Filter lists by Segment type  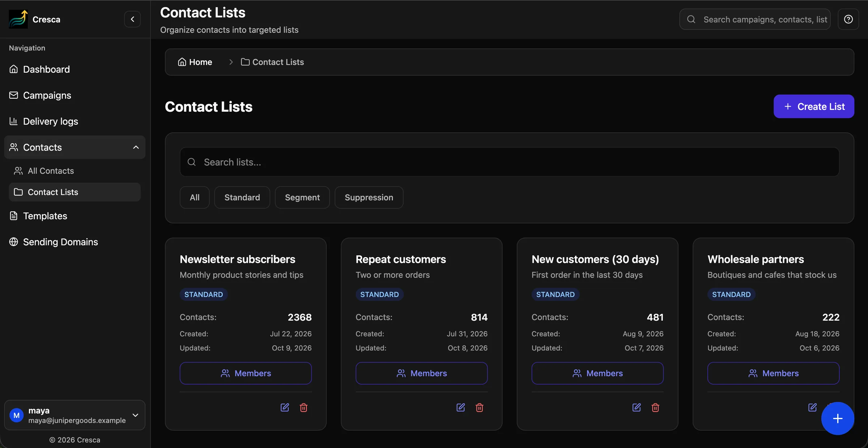(302, 197)
